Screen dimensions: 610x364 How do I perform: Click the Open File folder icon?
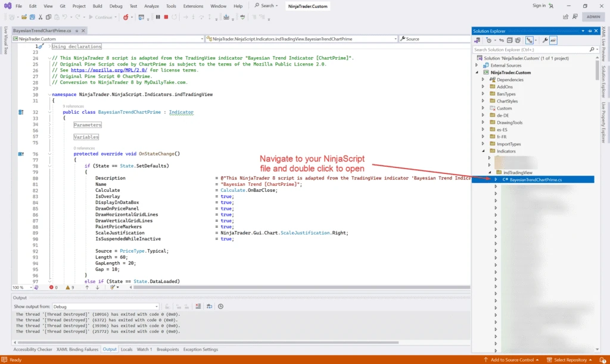click(24, 17)
